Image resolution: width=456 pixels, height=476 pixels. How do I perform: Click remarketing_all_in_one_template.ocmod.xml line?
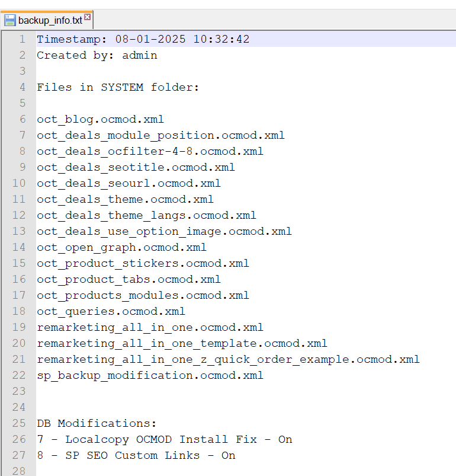182,344
